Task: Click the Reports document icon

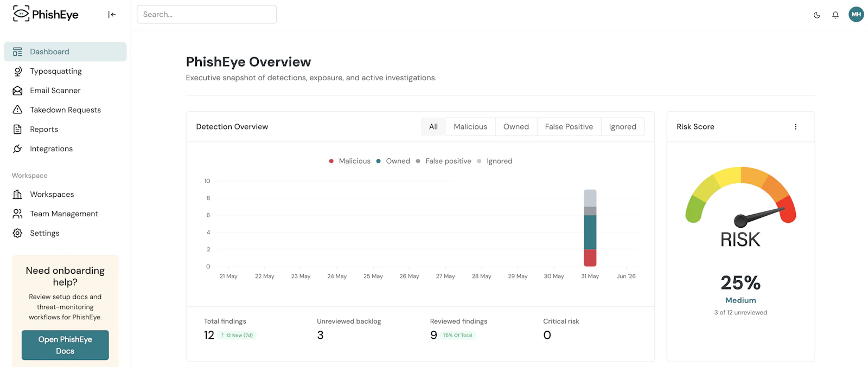Action: pyautogui.click(x=18, y=130)
